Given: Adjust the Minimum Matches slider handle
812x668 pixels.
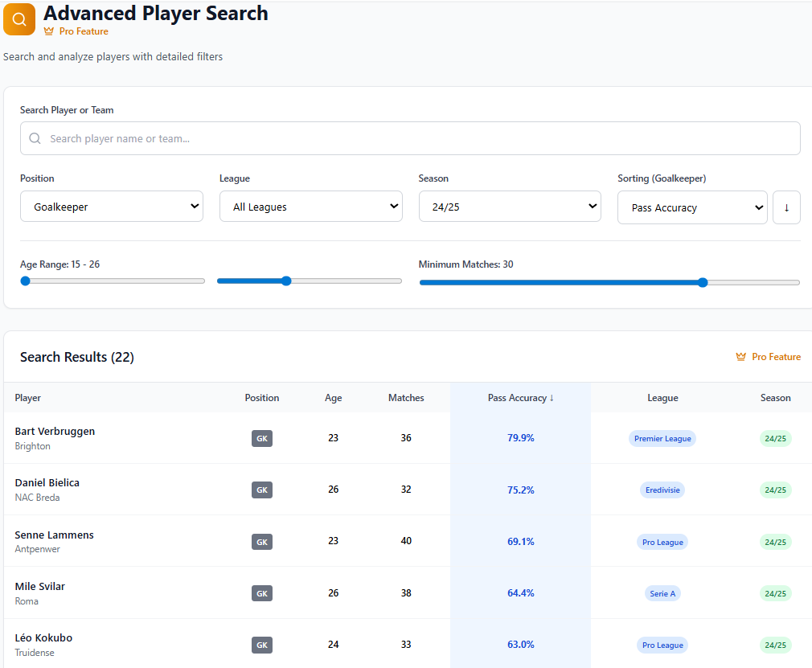Looking at the screenshot, I should (x=703, y=282).
